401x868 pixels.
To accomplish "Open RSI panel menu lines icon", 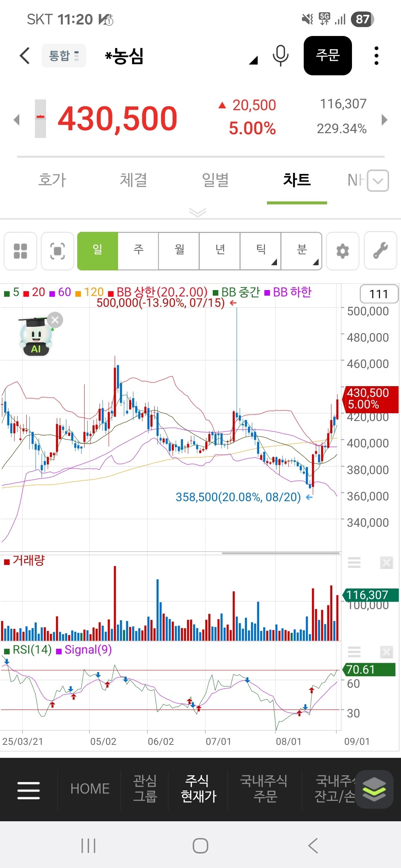I will click(x=354, y=652).
